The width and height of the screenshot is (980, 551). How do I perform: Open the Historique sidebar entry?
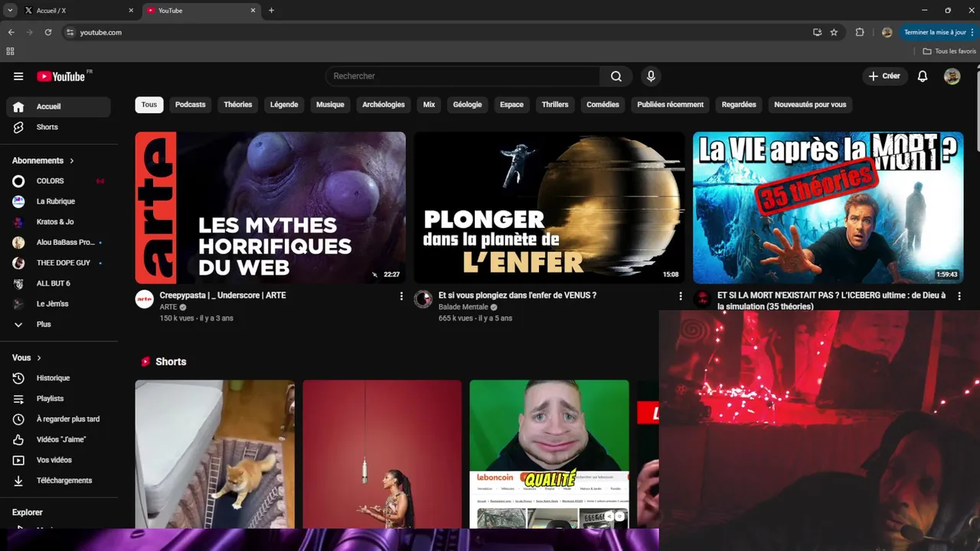pyautogui.click(x=53, y=378)
